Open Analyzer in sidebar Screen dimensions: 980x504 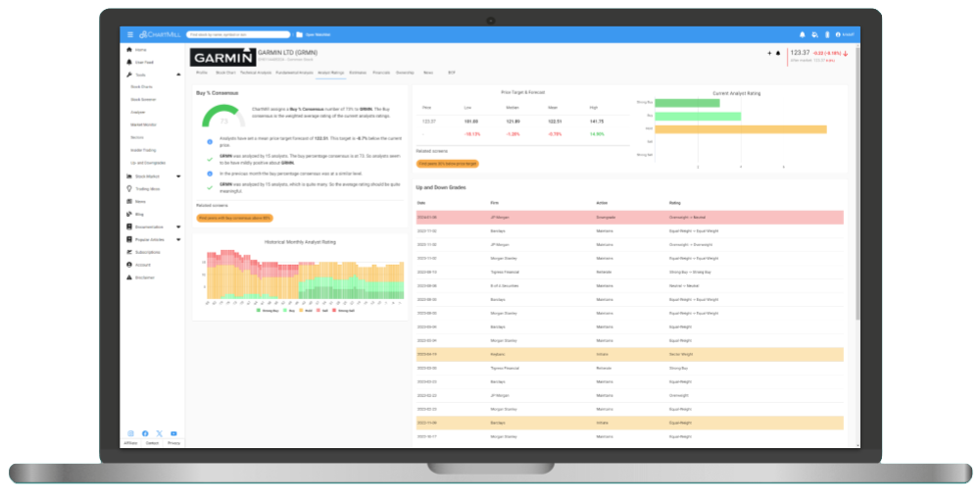coord(137,113)
